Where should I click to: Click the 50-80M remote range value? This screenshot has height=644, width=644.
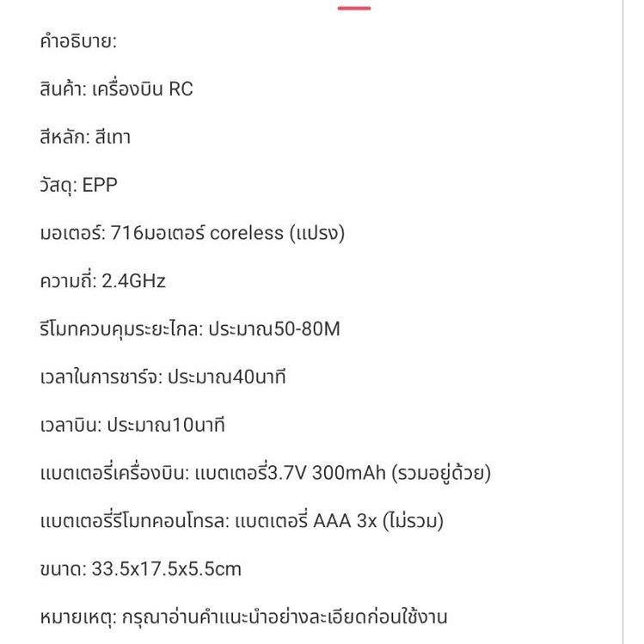tap(307, 329)
